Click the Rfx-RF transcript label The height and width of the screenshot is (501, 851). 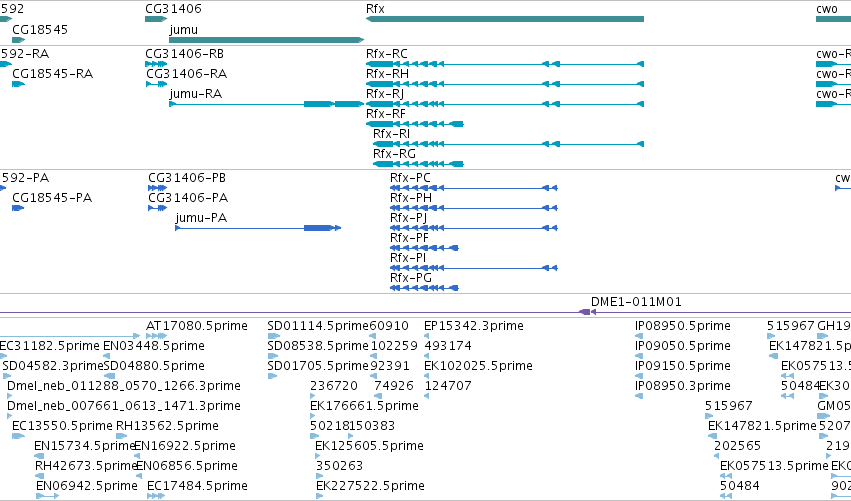click(386, 114)
